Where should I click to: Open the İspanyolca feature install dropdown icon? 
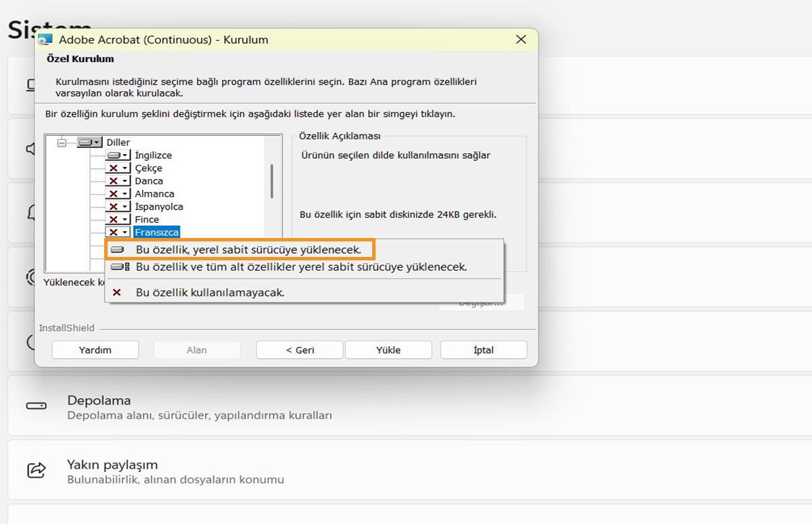(x=118, y=207)
